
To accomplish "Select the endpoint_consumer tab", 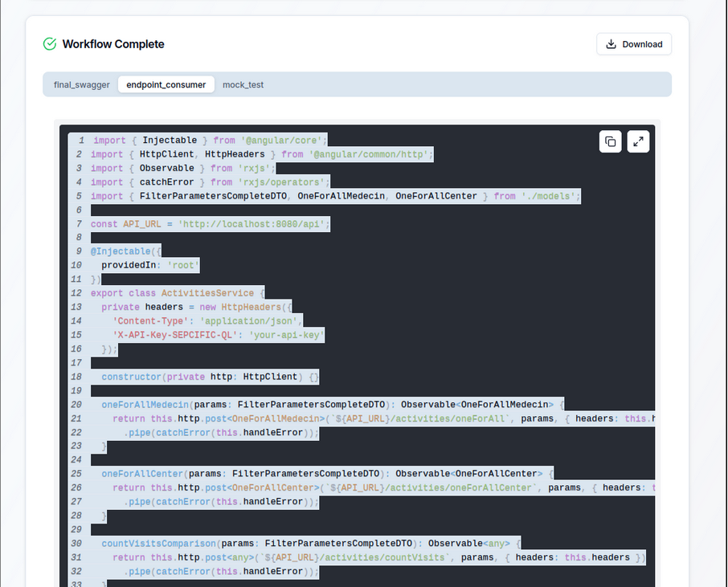I will 166,85.
